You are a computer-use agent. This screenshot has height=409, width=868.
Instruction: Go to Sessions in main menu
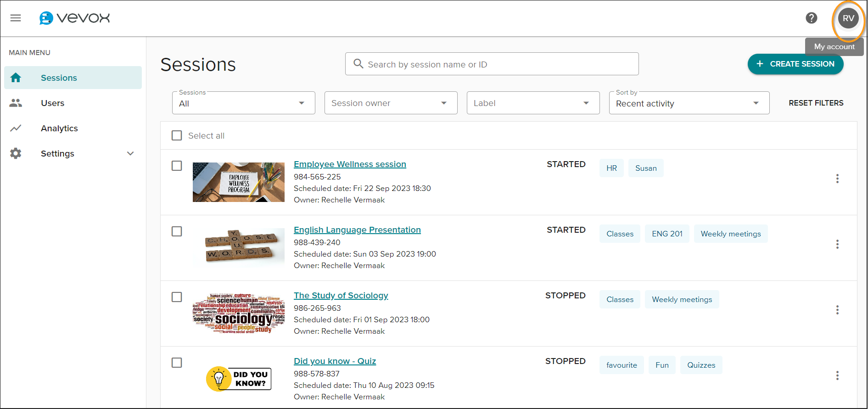coord(73,78)
